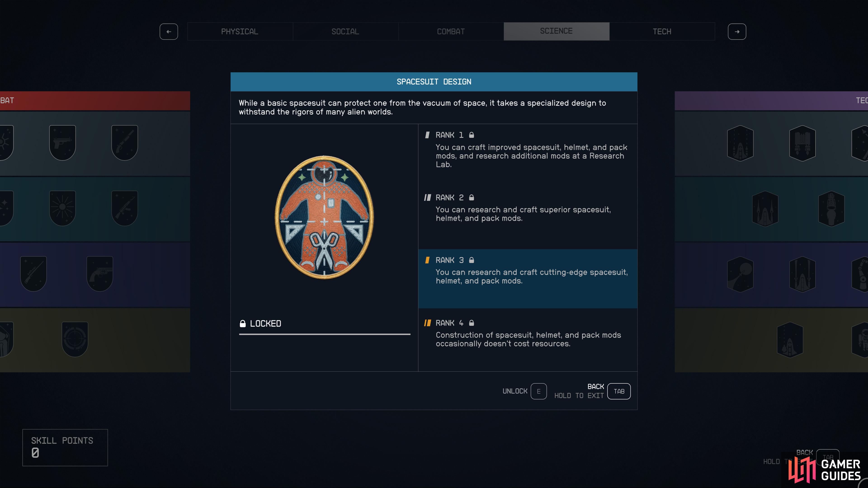Click the lock icon beside Rank 1
This screenshot has width=868, height=488.
471,135
